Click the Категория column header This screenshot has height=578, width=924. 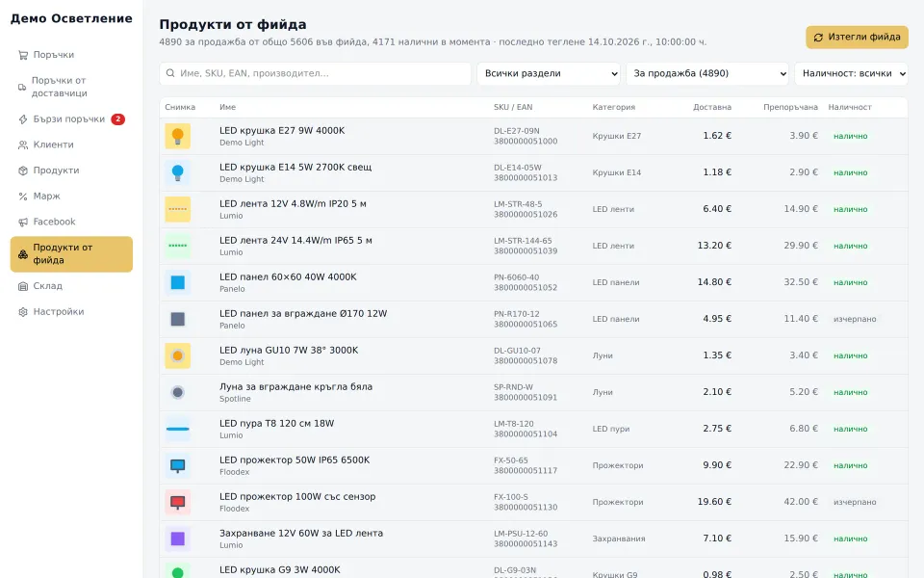pos(613,107)
